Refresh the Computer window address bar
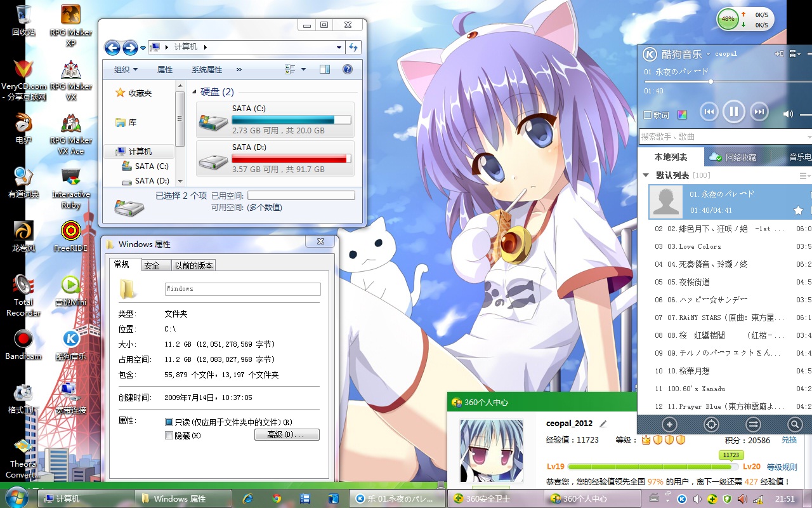812x508 pixels. coord(354,48)
